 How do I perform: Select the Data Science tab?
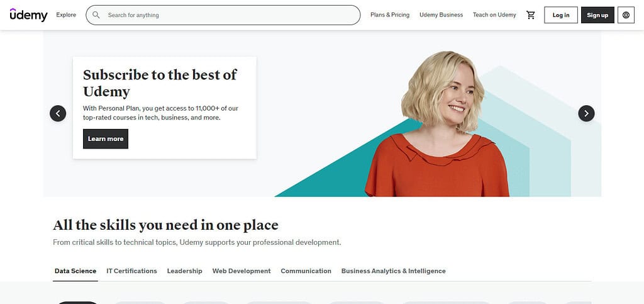pos(75,271)
